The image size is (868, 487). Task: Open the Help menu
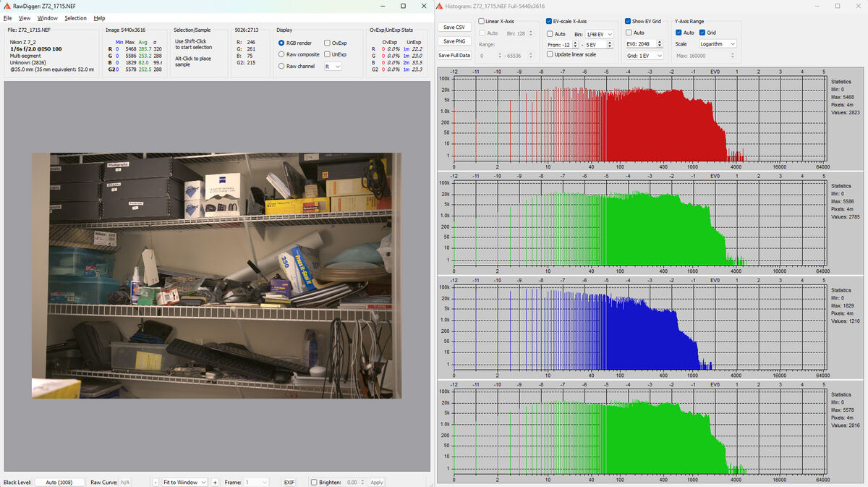point(99,18)
